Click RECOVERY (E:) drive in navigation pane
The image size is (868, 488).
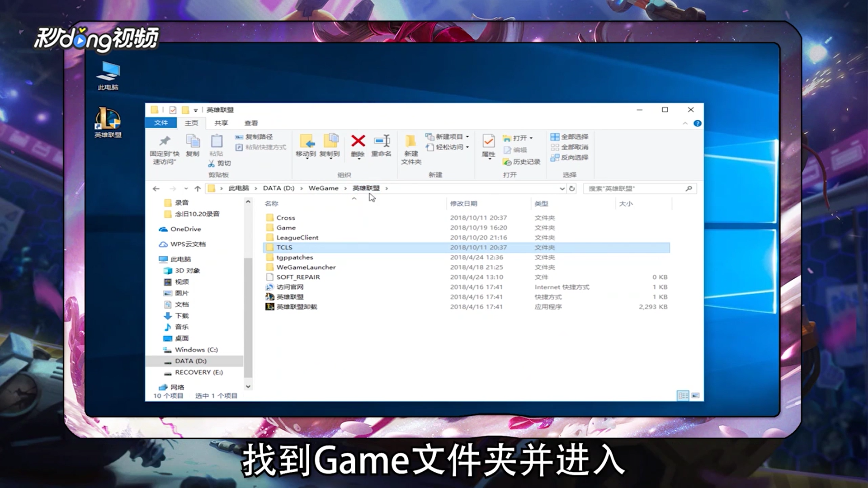[x=193, y=372]
